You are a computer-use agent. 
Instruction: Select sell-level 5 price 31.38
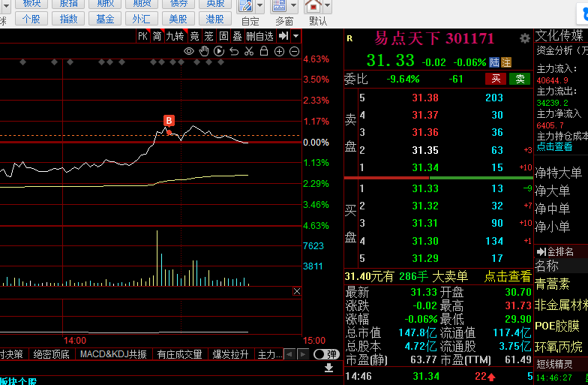tap(425, 98)
